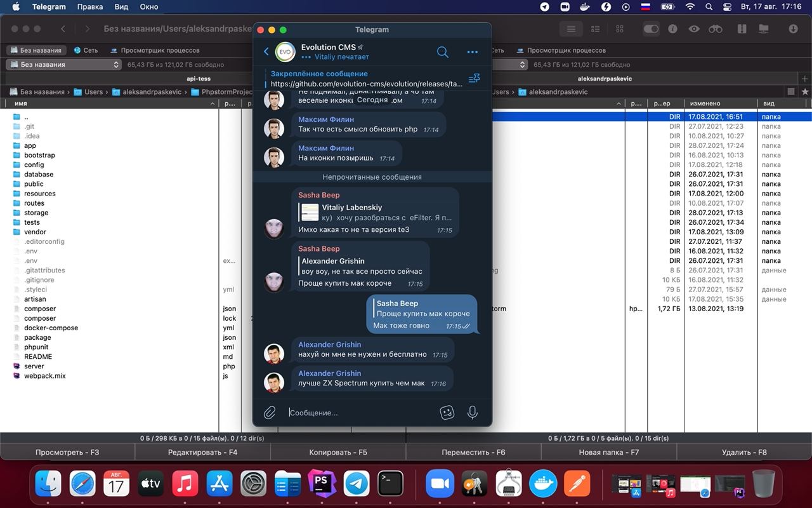Click 'Удалить - F8' button

[x=744, y=452]
